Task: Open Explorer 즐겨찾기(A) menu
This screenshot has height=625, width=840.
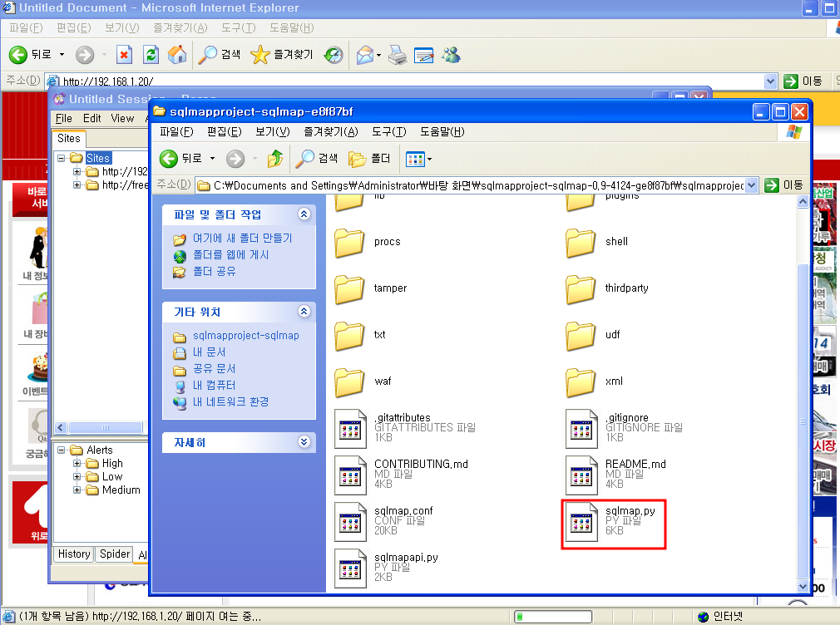Action: pos(330,132)
